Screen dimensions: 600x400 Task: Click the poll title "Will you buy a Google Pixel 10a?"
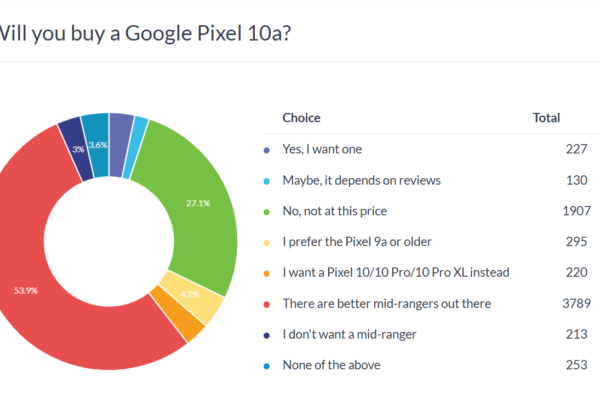point(150,35)
